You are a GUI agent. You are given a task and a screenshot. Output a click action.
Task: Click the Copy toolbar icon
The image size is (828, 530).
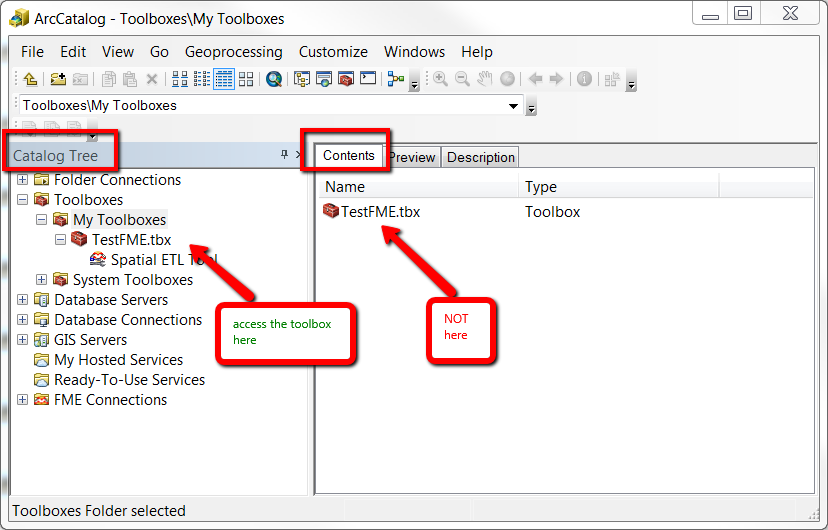109,79
